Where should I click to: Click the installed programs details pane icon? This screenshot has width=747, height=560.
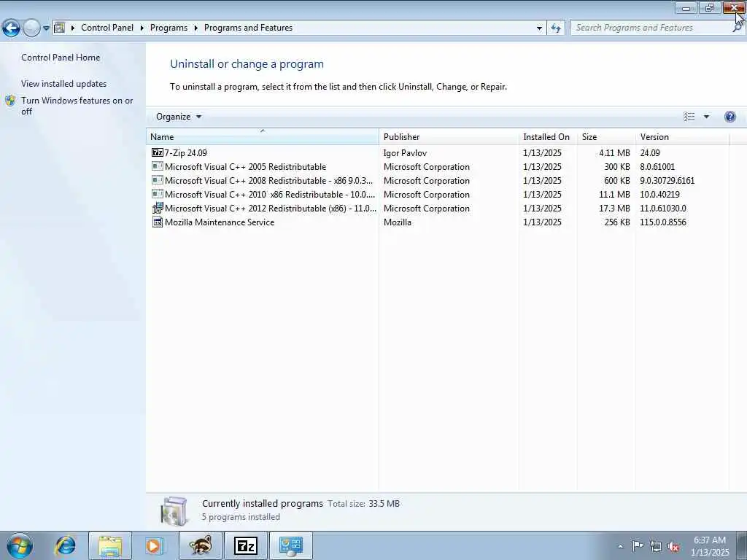click(x=174, y=511)
